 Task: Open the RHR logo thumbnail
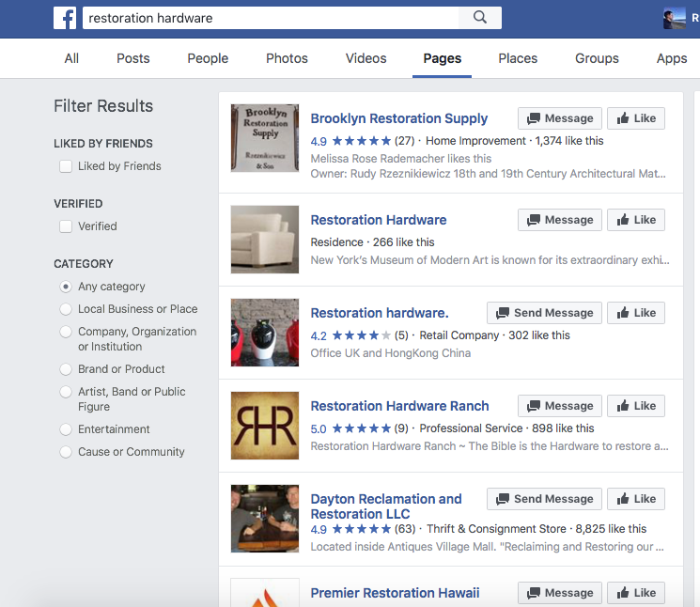click(265, 426)
